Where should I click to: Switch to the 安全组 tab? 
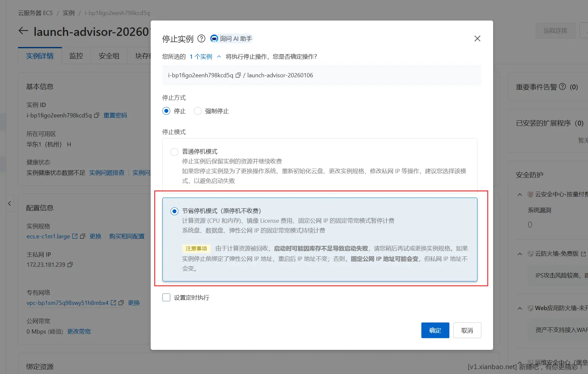click(x=109, y=55)
